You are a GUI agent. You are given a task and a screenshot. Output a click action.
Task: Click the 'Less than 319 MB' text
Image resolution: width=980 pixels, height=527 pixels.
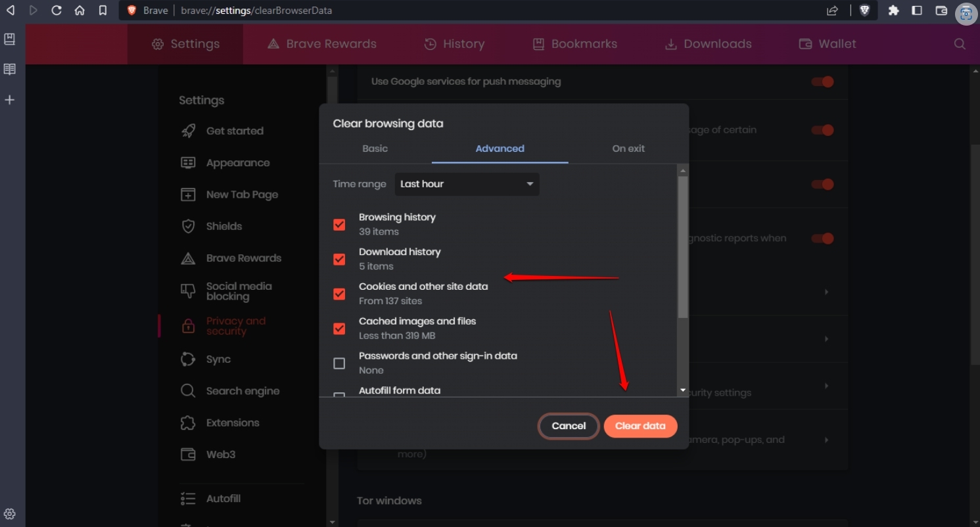coord(397,336)
